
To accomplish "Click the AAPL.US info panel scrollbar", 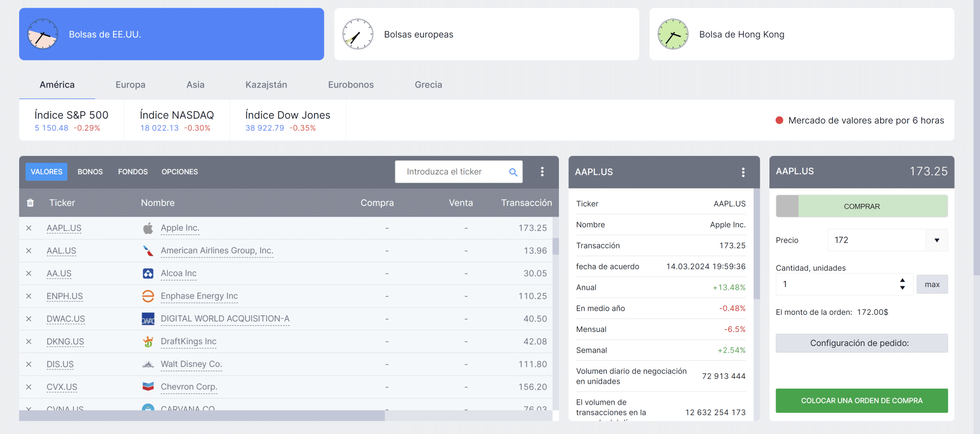I will (x=757, y=244).
